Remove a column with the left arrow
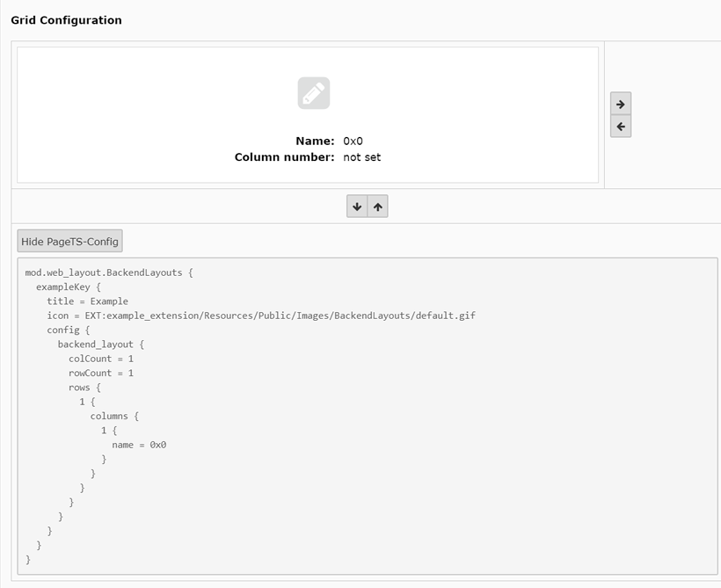 click(621, 127)
